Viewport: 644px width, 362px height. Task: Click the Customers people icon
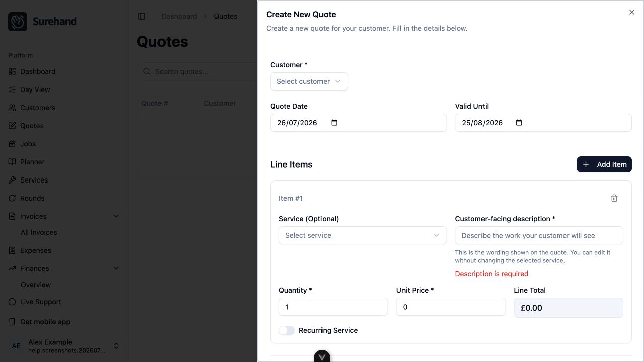point(12,108)
